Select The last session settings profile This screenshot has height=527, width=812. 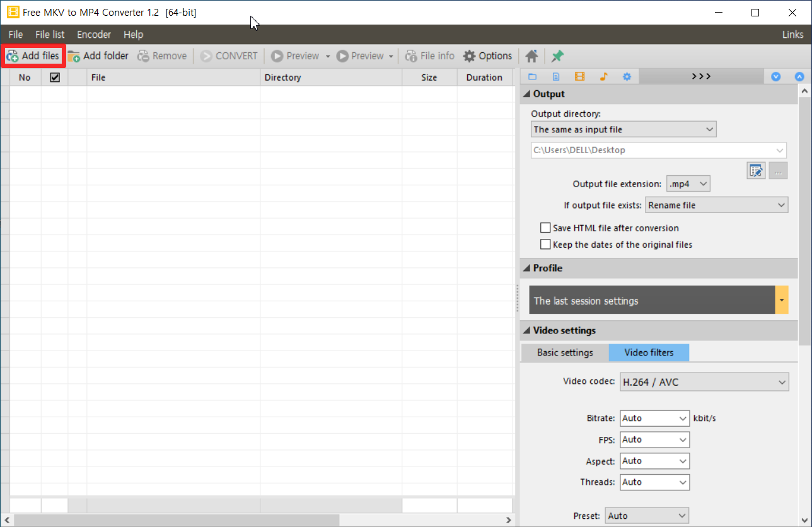coord(652,300)
